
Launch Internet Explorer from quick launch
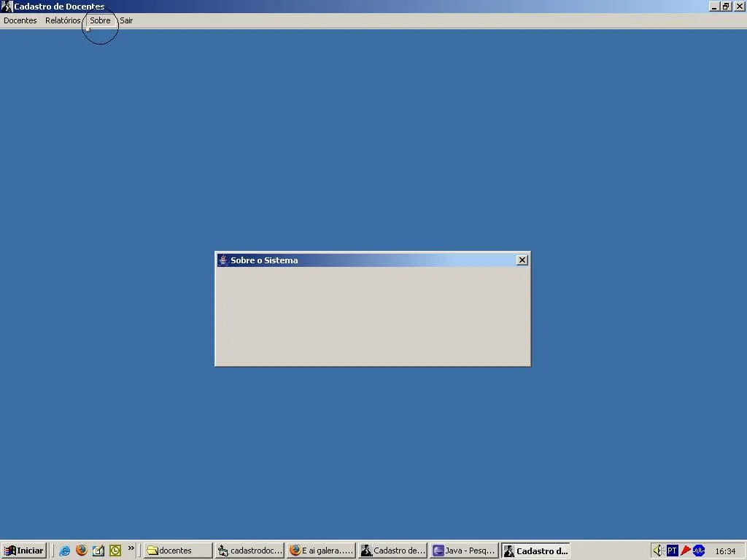click(65, 551)
